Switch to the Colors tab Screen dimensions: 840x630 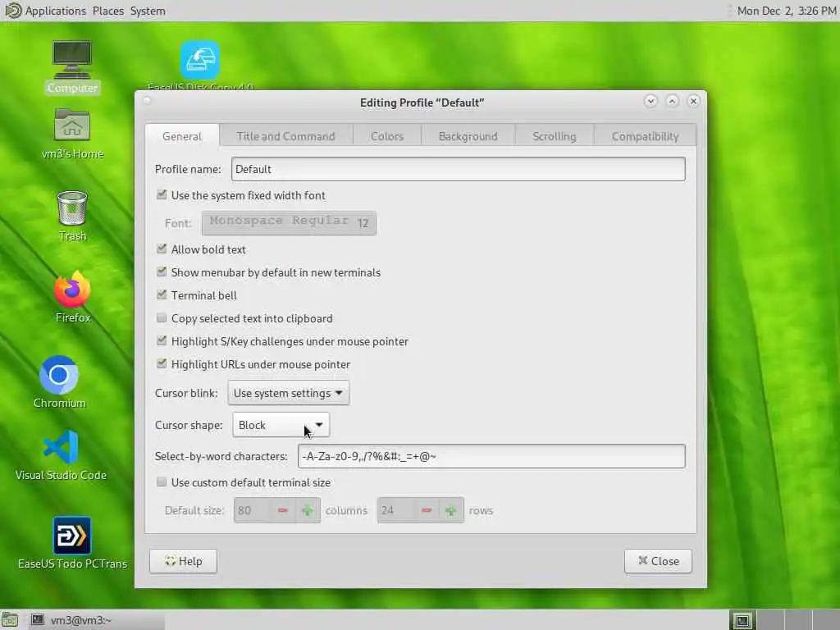point(387,136)
